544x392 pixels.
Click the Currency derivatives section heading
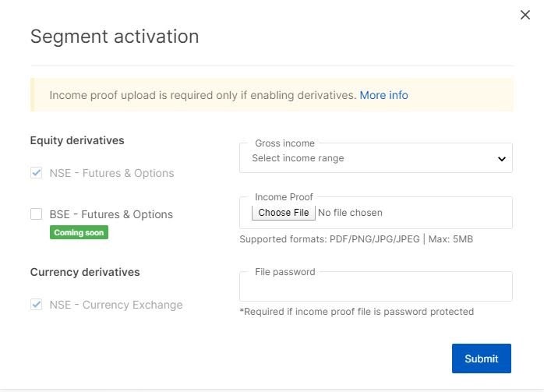pos(85,272)
